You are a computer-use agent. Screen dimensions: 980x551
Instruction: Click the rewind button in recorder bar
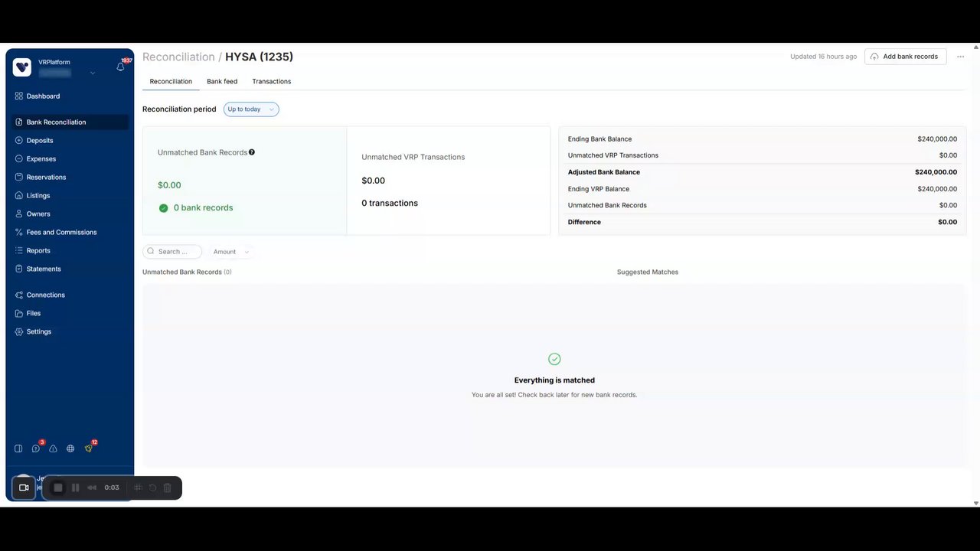click(x=92, y=487)
